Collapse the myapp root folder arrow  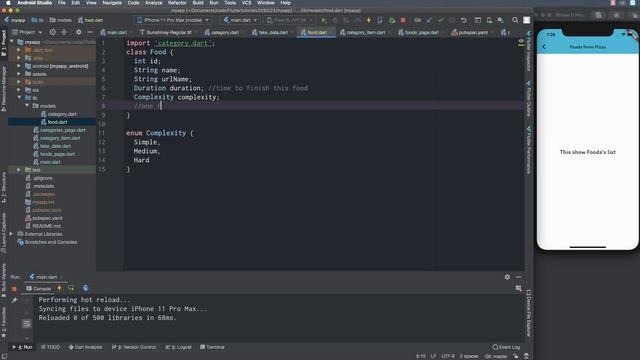pos(11,42)
